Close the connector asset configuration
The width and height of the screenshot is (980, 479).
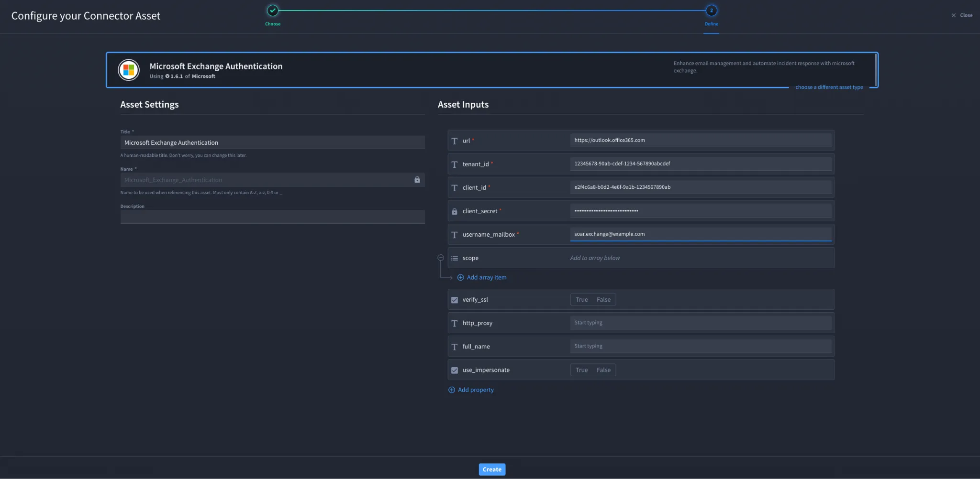click(x=962, y=15)
